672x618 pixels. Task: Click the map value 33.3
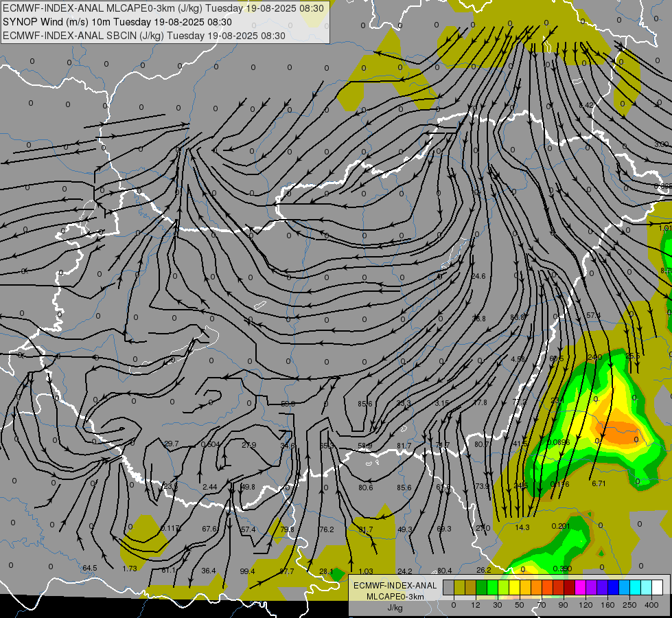404,402
